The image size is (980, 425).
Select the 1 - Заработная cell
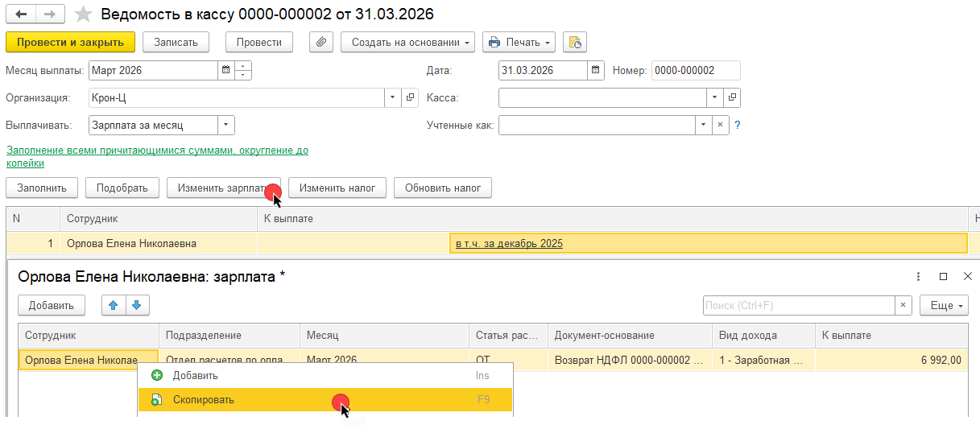762,360
